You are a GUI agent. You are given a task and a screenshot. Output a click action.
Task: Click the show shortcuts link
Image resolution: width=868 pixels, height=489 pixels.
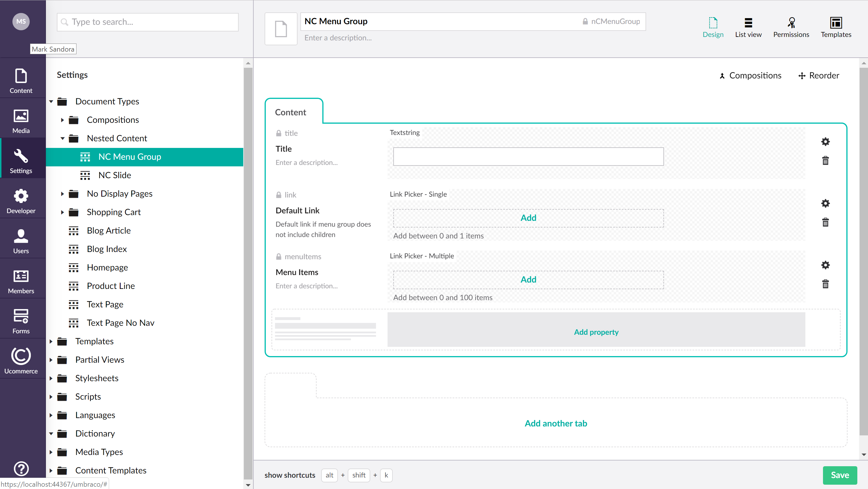290,475
